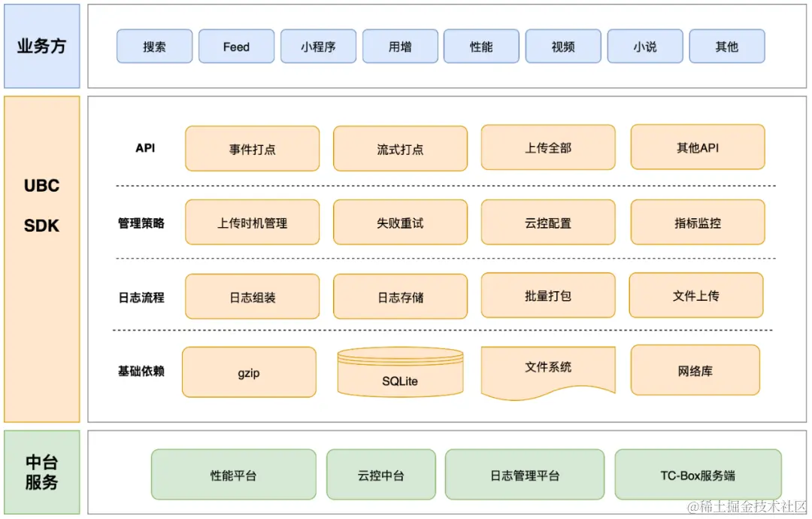This screenshot has height=519, width=812.
Task: Click the 指标监控 monitoring block
Action: pyautogui.click(x=696, y=222)
